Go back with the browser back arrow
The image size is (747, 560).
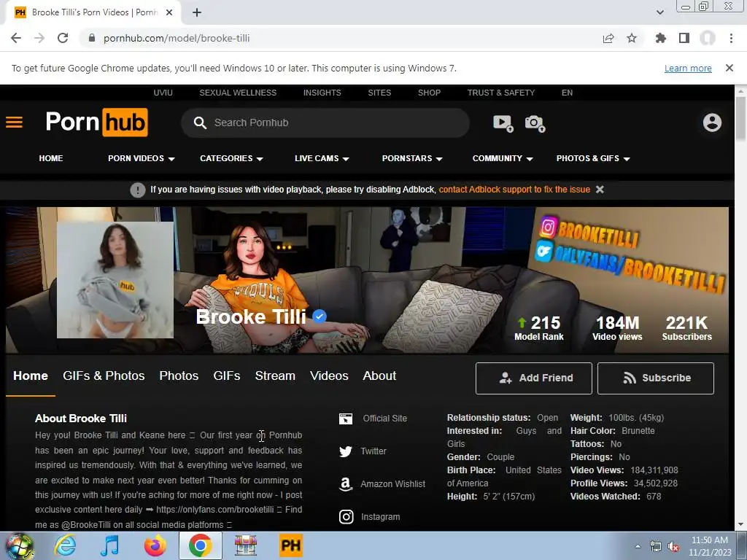click(x=16, y=38)
